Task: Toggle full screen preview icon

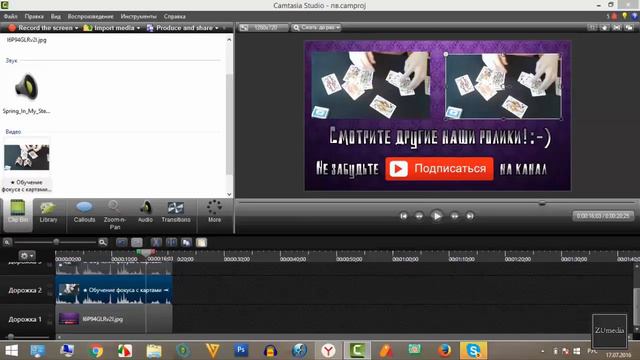Action: [617, 28]
